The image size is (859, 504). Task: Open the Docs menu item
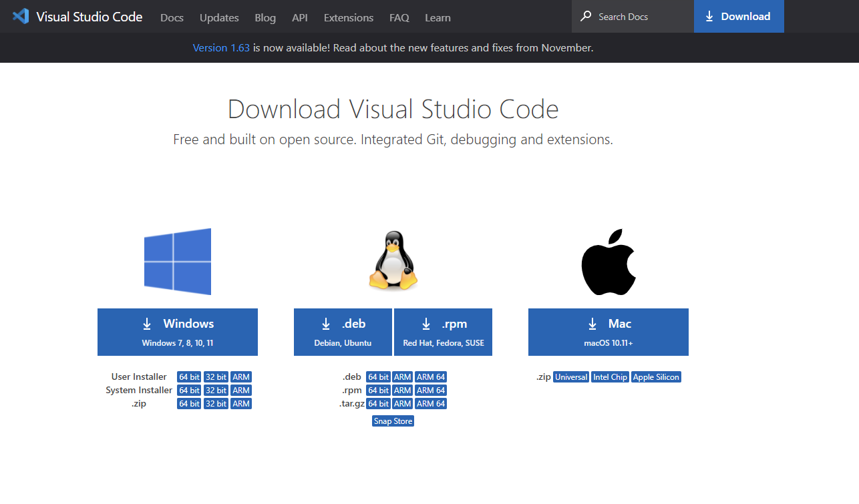click(x=172, y=17)
